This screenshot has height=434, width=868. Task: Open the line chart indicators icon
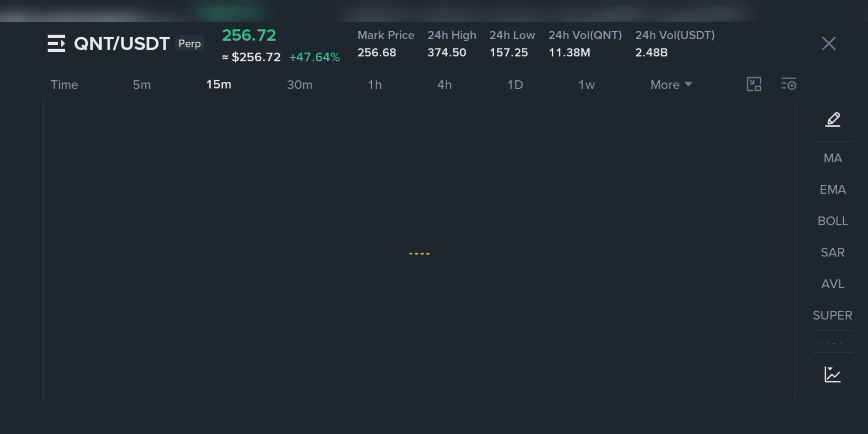tap(833, 375)
